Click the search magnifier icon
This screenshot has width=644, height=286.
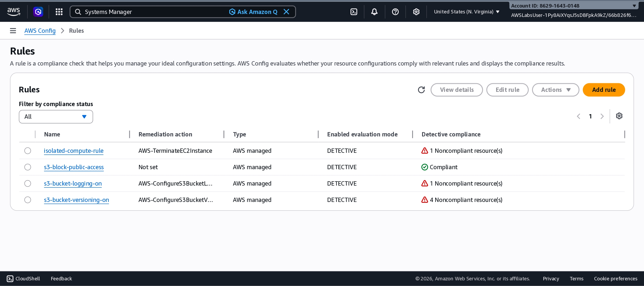78,12
